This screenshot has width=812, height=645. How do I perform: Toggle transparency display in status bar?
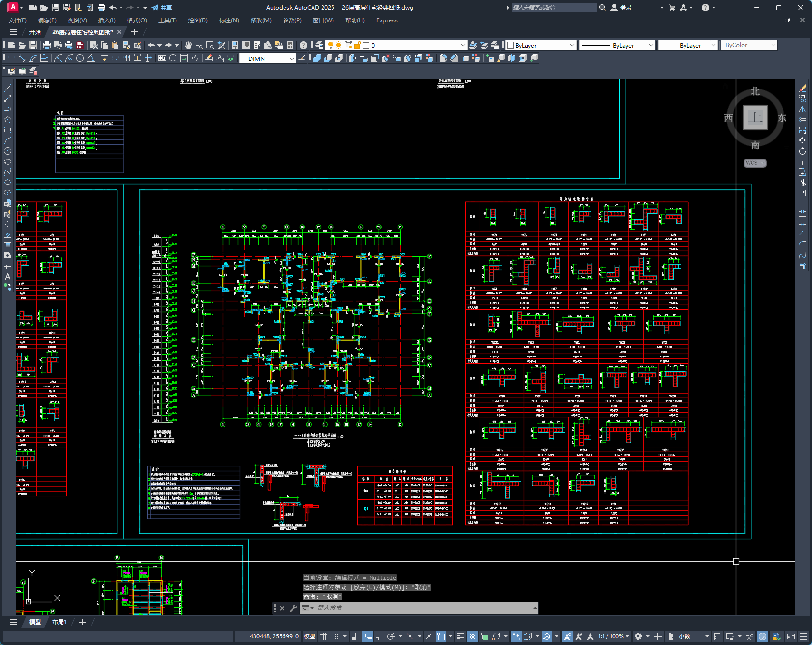(x=472, y=636)
